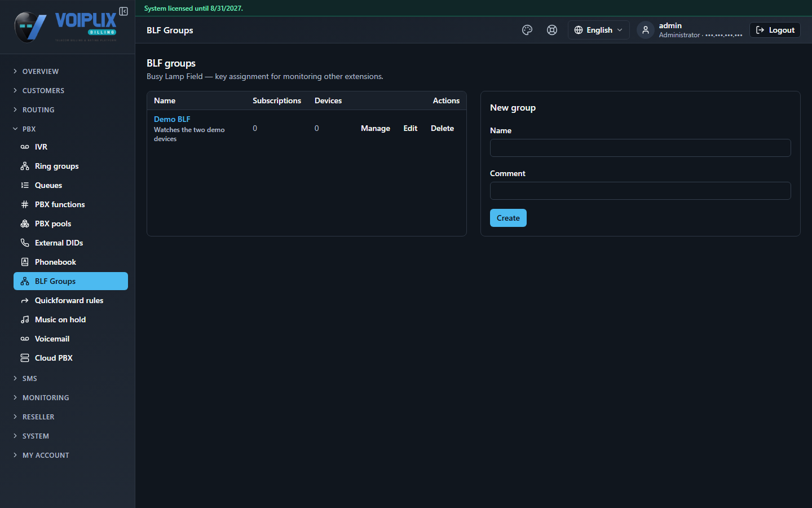The image size is (812, 508).
Task: Click the admin user avatar icon
Action: (x=646, y=30)
